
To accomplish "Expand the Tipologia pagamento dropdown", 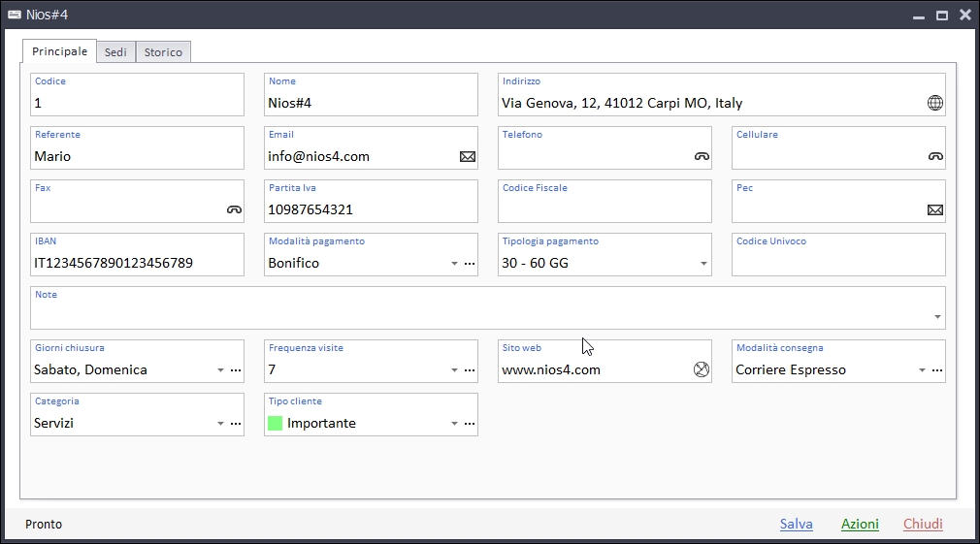I will pyautogui.click(x=703, y=264).
